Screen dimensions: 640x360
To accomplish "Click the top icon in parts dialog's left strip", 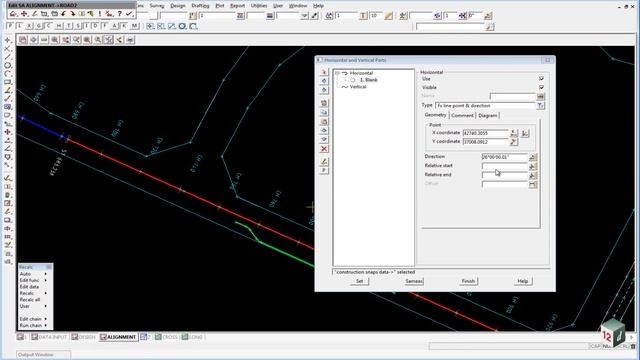I will point(324,72).
